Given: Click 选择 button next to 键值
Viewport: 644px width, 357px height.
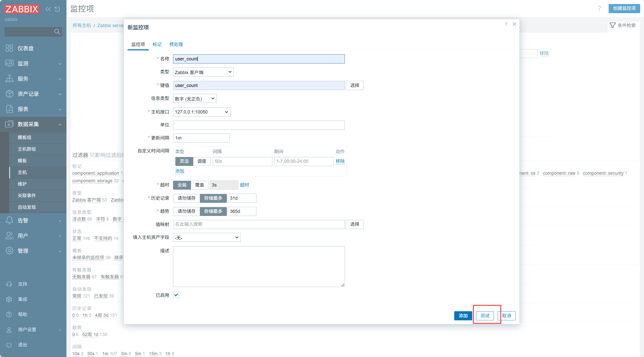Looking at the screenshot, I should pos(354,85).
